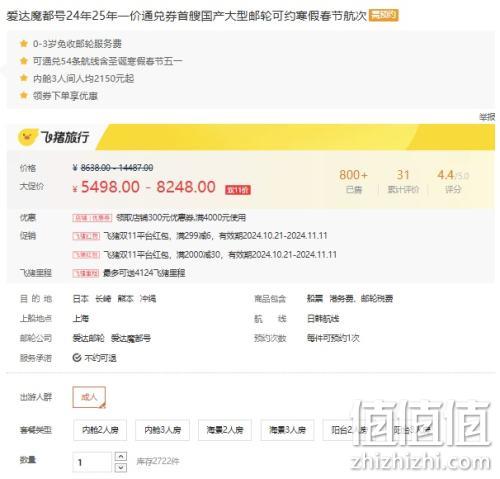Image resolution: width=500 pixels, height=479 pixels.
Task: Click the star icon beside 0-3岁免收邮轮服务费
Action: pos(24,44)
